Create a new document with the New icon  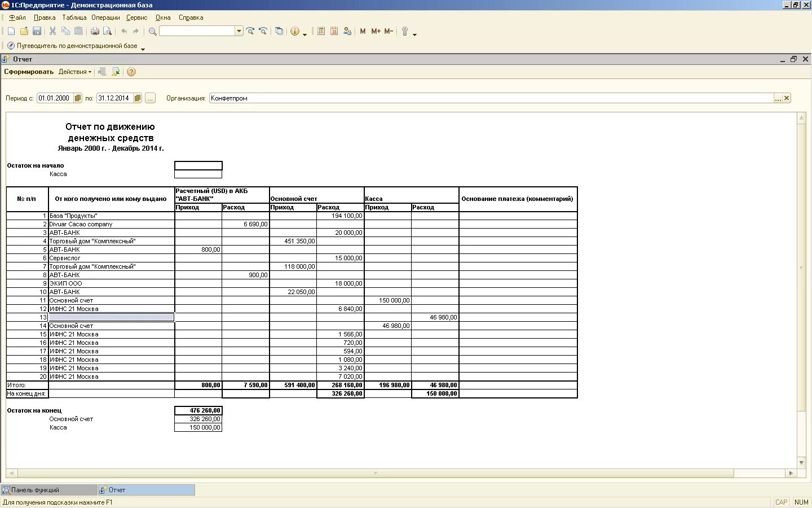(x=11, y=32)
